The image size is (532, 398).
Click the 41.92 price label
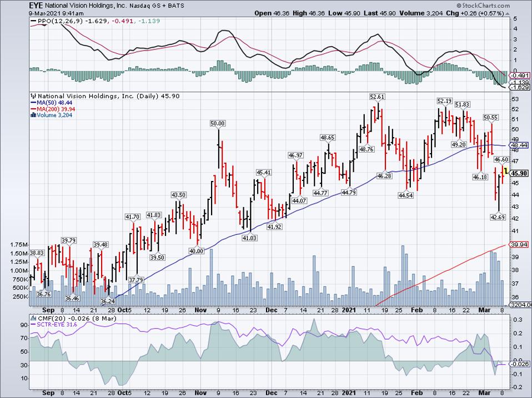(274, 227)
